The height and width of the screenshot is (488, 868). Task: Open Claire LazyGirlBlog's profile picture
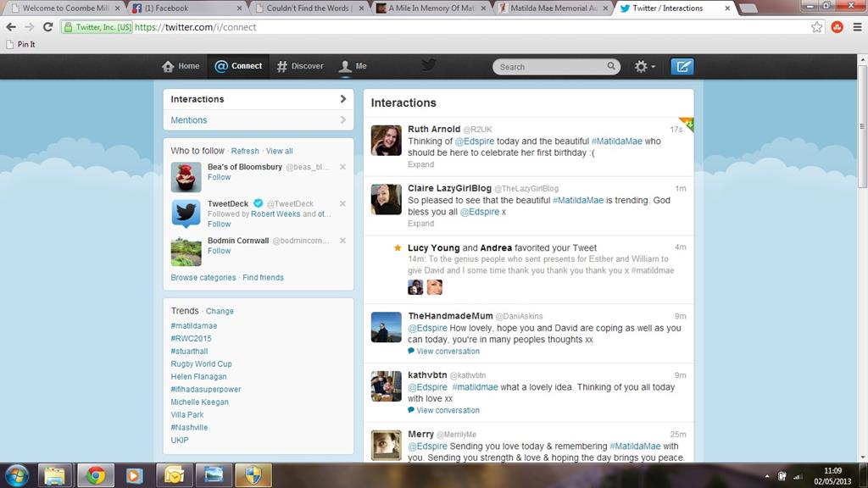[x=386, y=199]
